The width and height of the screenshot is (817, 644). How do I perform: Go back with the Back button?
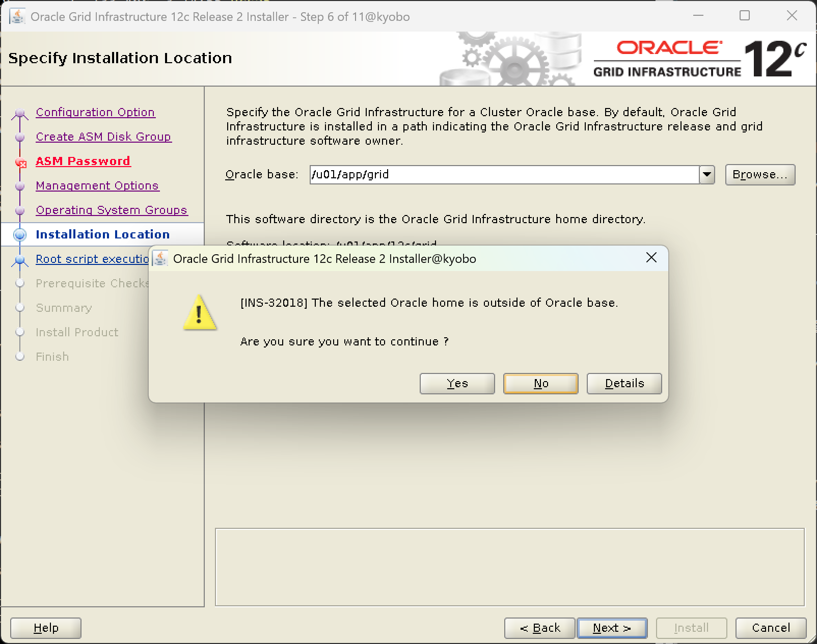tap(540, 628)
